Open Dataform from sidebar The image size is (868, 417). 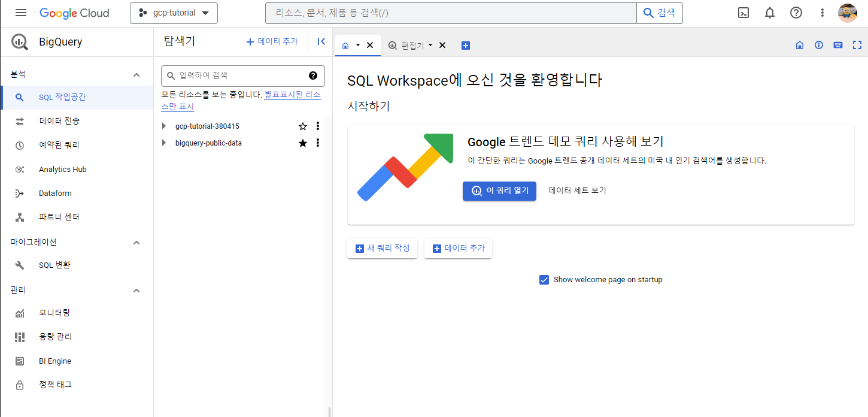[77, 193]
